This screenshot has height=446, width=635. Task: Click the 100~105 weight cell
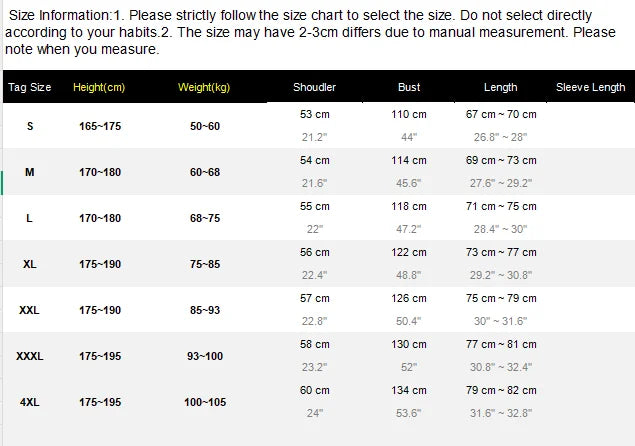point(204,402)
